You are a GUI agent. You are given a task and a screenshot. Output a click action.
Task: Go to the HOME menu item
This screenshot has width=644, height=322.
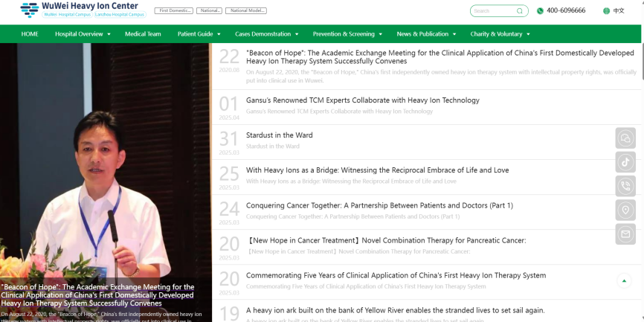(30, 34)
